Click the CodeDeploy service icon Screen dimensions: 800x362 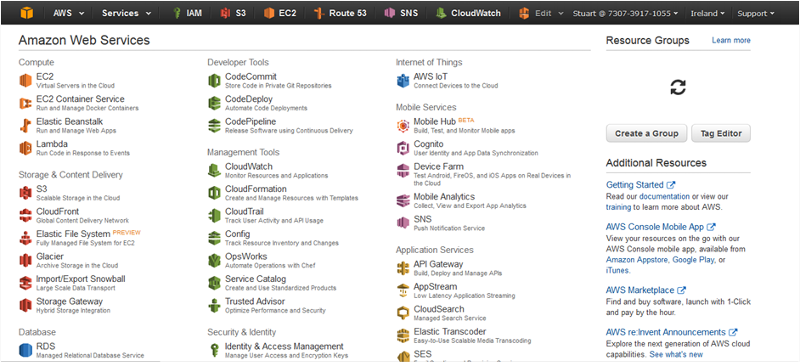[214, 103]
